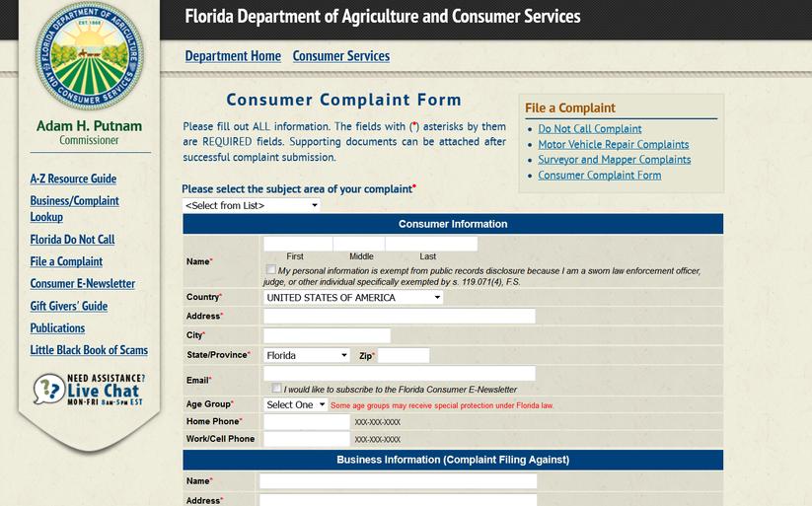Click the Gift Givers' Guide sidebar link
This screenshot has height=506, width=812.
click(x=69, y=306)
